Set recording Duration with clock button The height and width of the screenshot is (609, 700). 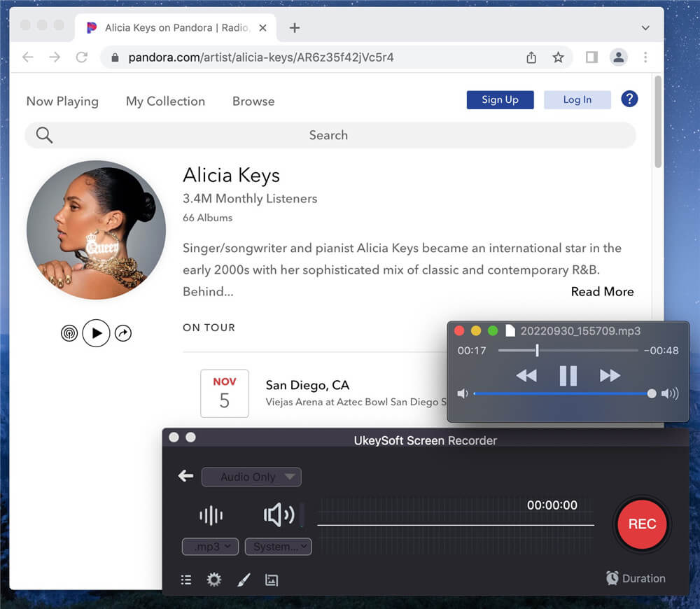[636, 578]
